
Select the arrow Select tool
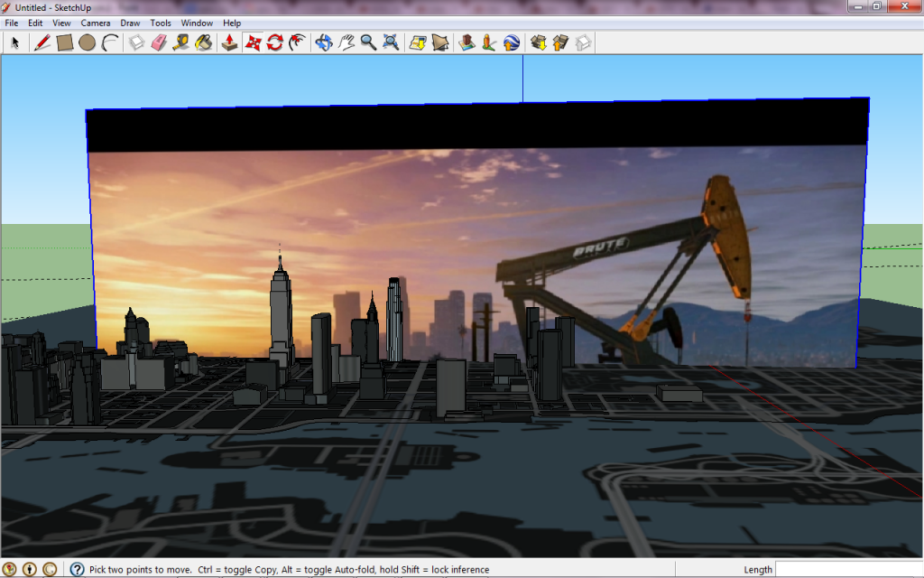point(15,42)
